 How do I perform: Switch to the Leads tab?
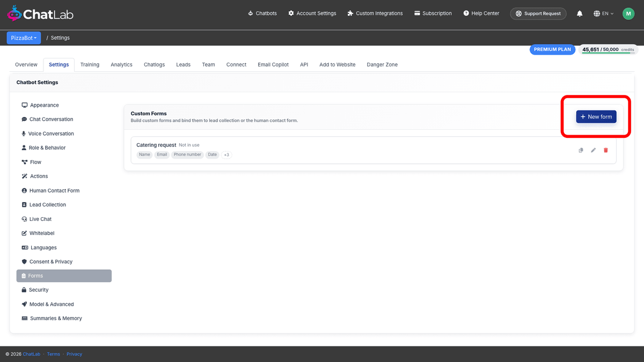183,64
